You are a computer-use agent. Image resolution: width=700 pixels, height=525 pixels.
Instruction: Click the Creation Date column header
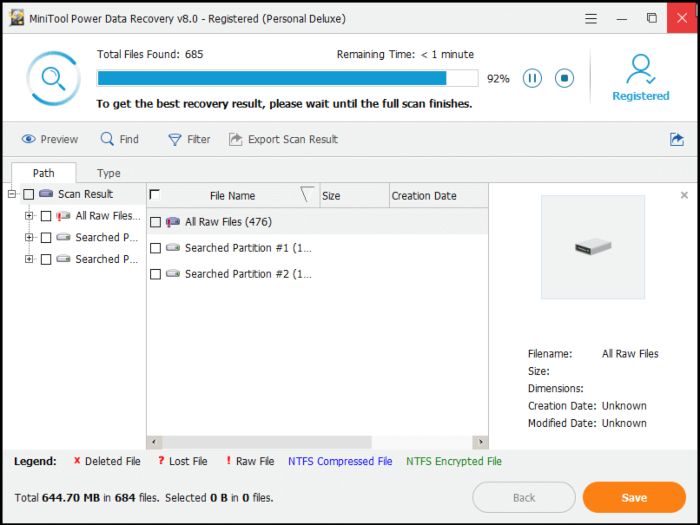click(x=439, y=196)
